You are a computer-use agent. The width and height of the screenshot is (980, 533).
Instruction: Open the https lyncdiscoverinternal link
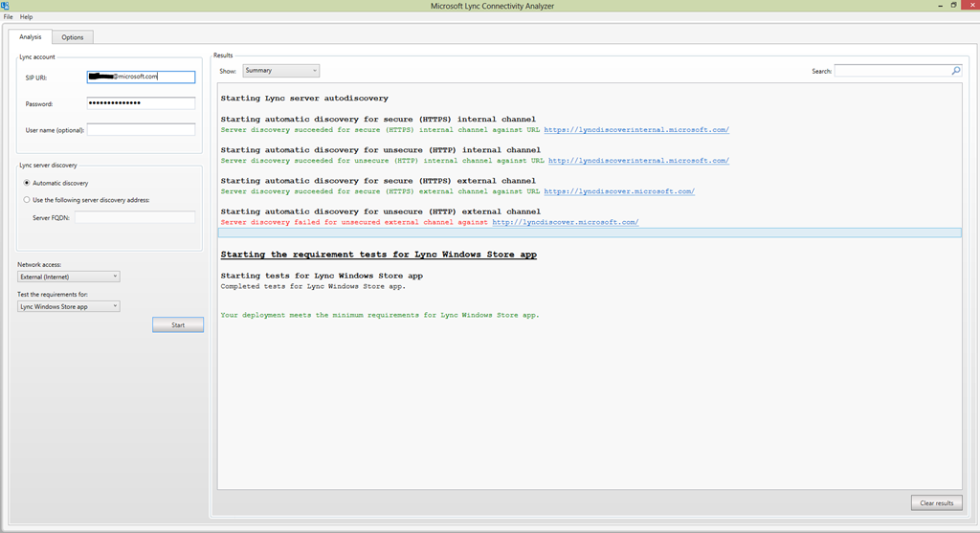[636, 130]
